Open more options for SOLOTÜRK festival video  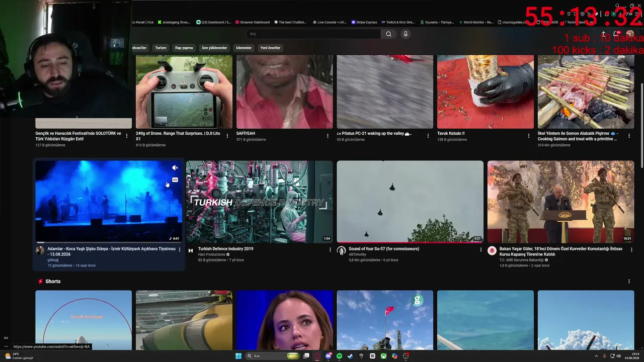(126, 136)
